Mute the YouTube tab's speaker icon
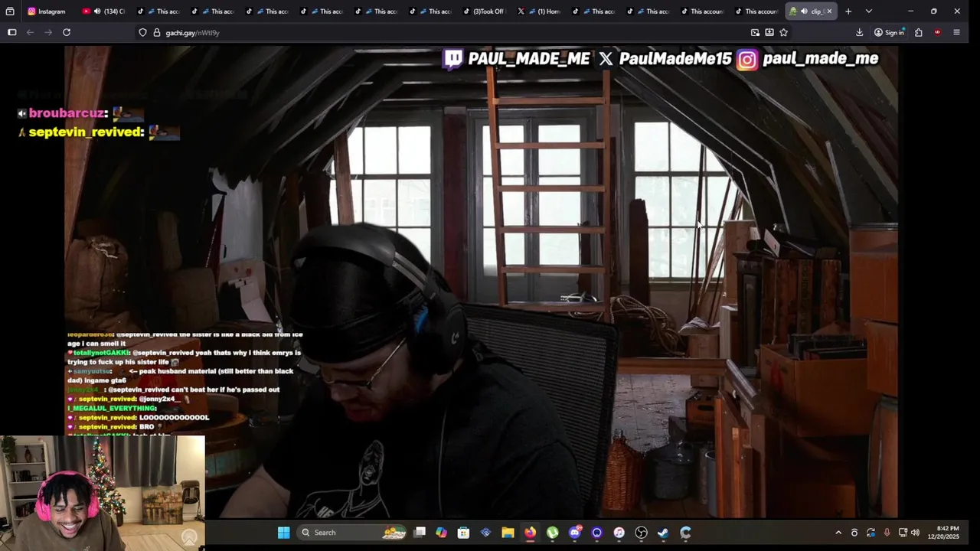 pyautogui.click(x=96, y=11)
